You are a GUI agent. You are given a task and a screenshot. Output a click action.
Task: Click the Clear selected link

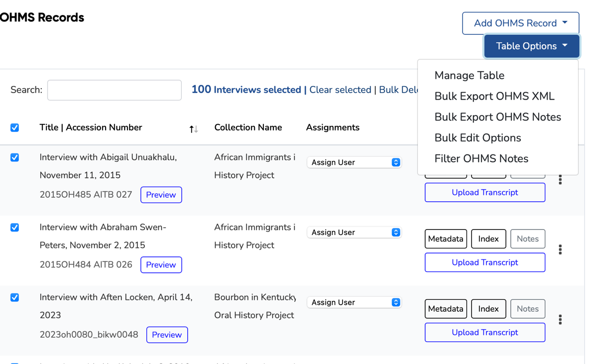pyautogui.click(x=341, y=90)
